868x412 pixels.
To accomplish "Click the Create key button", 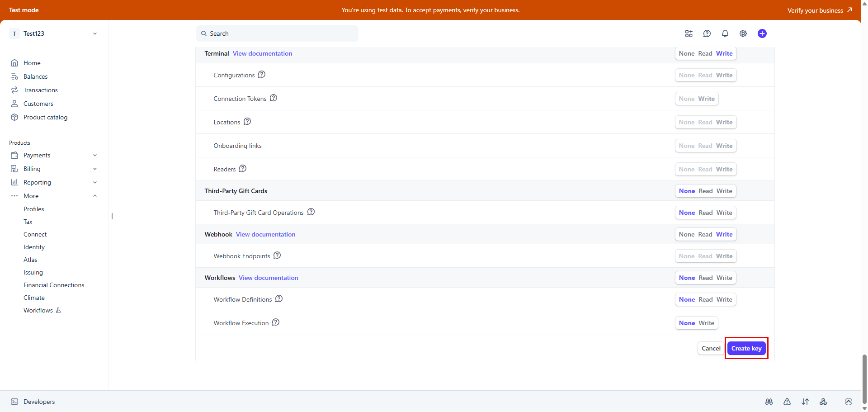I will pyautogui.click(x=746, y=348).
